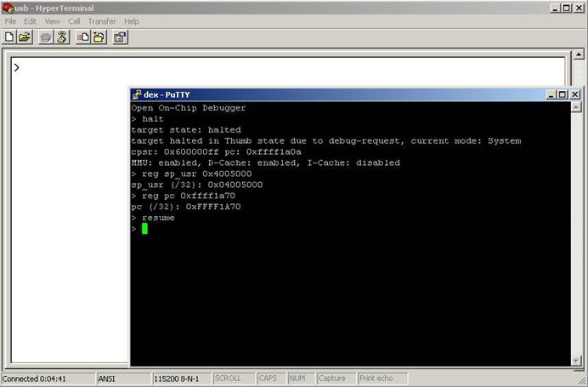Click HyperTerminal scrollbar up arrow
Image resolution: width=588 pixels, height=387 pixels.
click(x=579, y=54)
